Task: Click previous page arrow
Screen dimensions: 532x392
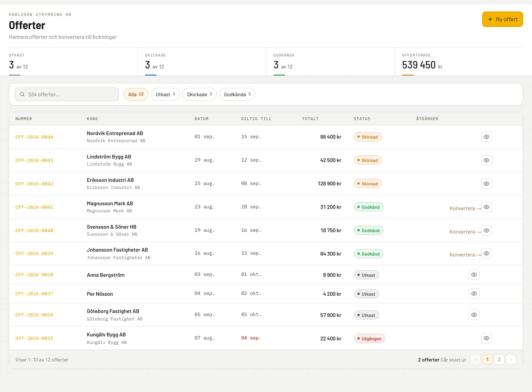Action: pyautogui.click(x=475, y=359)
